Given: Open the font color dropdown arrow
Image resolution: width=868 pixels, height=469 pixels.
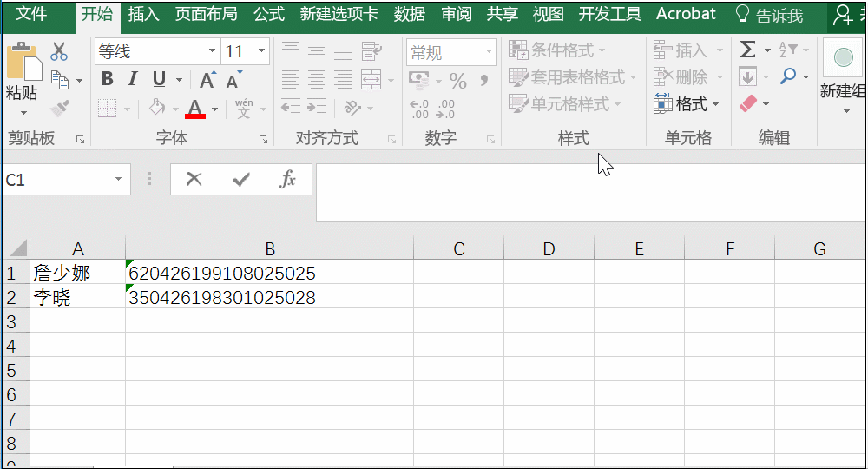Looking at the screenshot, I should pos(214,109).
